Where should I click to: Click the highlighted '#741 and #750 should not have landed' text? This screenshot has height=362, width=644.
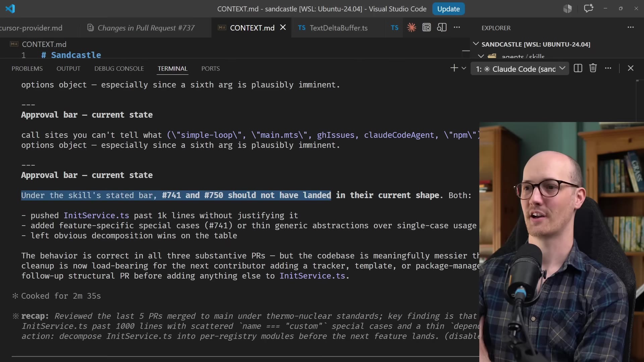(247, 195)
